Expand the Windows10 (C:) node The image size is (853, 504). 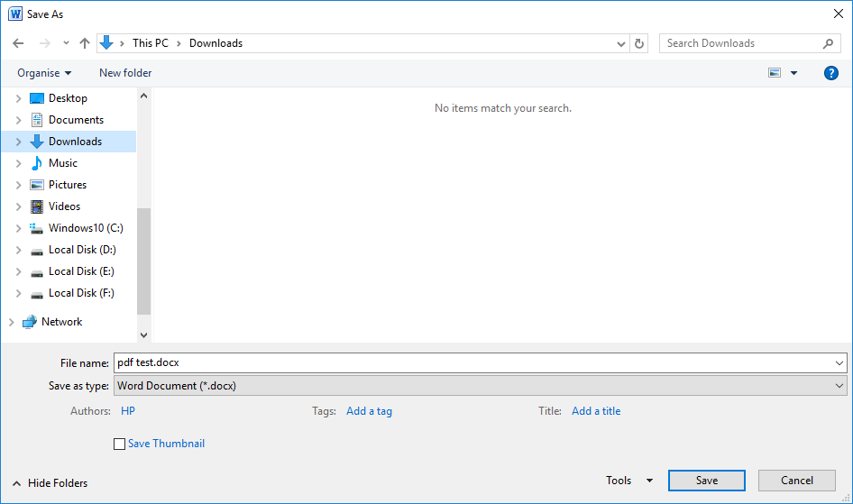coord(19,228)
